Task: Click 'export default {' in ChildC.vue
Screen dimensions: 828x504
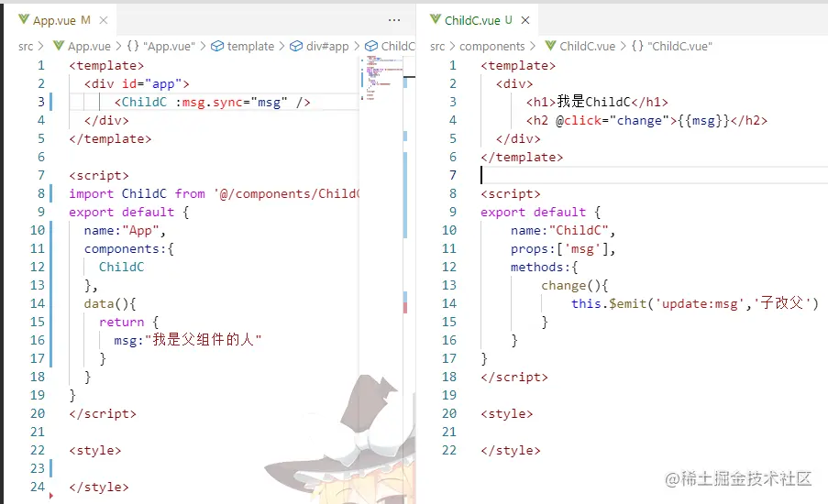Action: tap(540, 213)
